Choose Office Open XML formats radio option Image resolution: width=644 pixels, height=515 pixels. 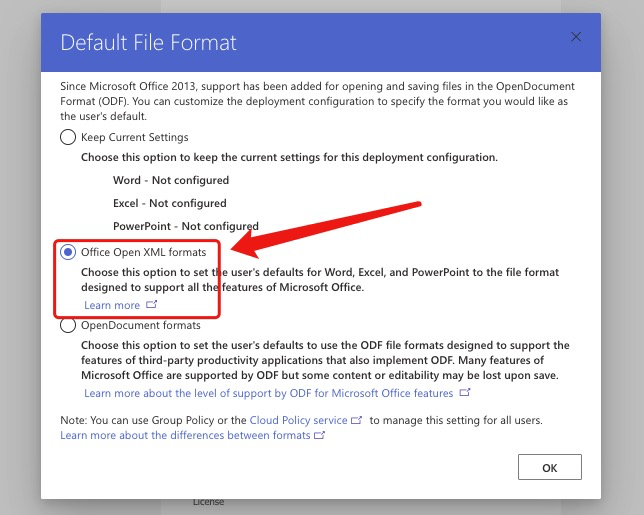click(x=68, y=252)
